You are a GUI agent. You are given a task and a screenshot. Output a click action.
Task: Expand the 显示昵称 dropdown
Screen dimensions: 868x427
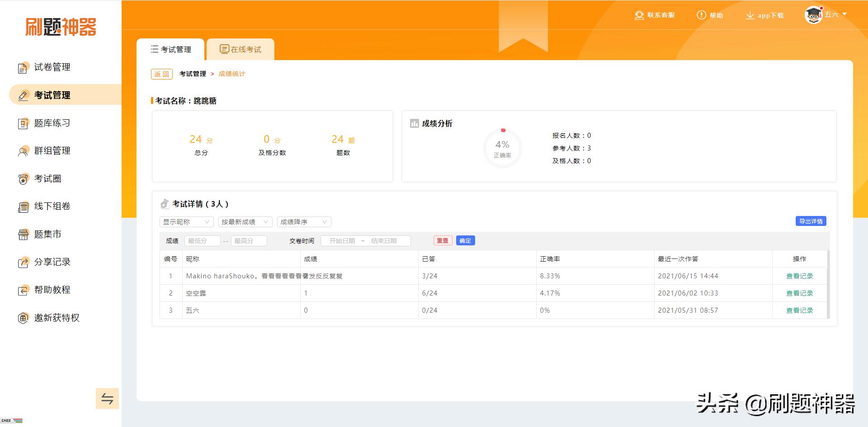coord(187,222)
